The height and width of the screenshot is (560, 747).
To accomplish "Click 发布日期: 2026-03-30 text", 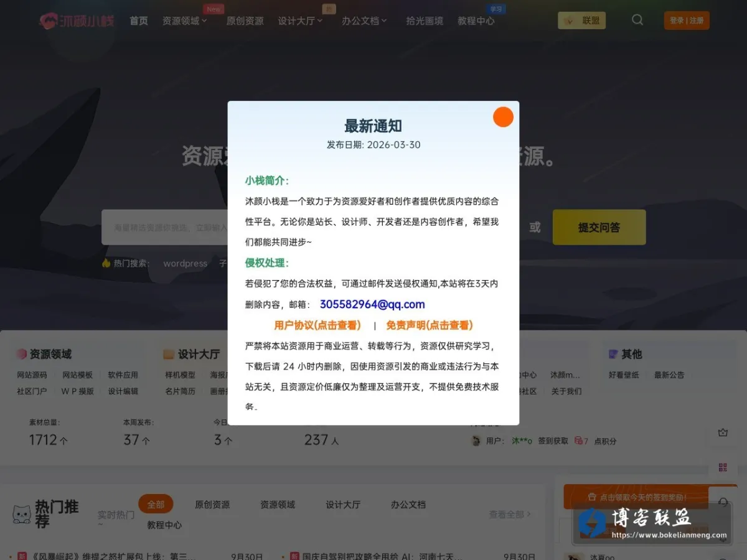I will click(x=374, y=144).
